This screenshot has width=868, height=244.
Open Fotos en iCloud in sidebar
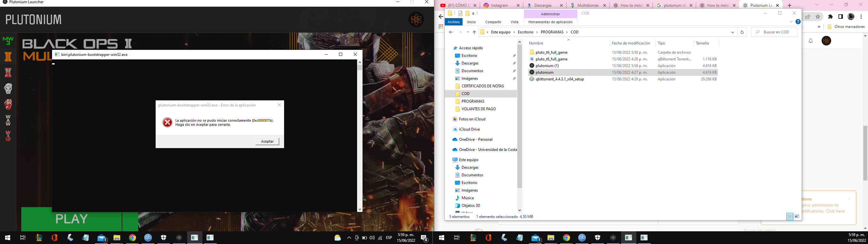[472, 119]
